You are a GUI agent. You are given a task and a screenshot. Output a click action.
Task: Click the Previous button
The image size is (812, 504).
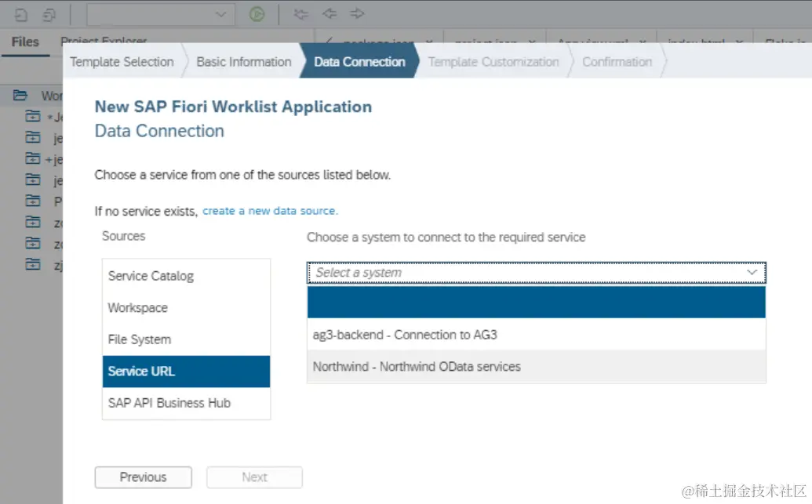143,477
